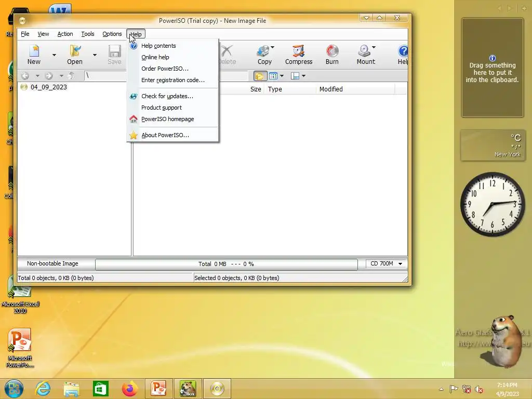
Task: Click the Box hamster taskbar icon
Action: 188,389
